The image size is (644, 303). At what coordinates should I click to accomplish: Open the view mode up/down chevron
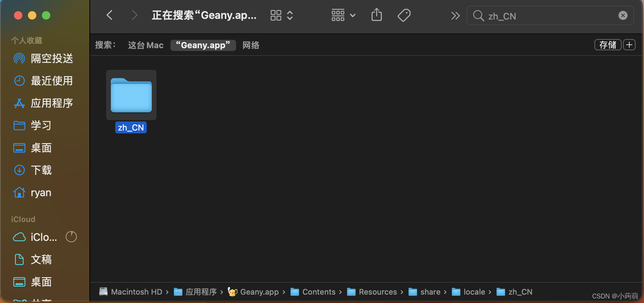tap(290, 15)
